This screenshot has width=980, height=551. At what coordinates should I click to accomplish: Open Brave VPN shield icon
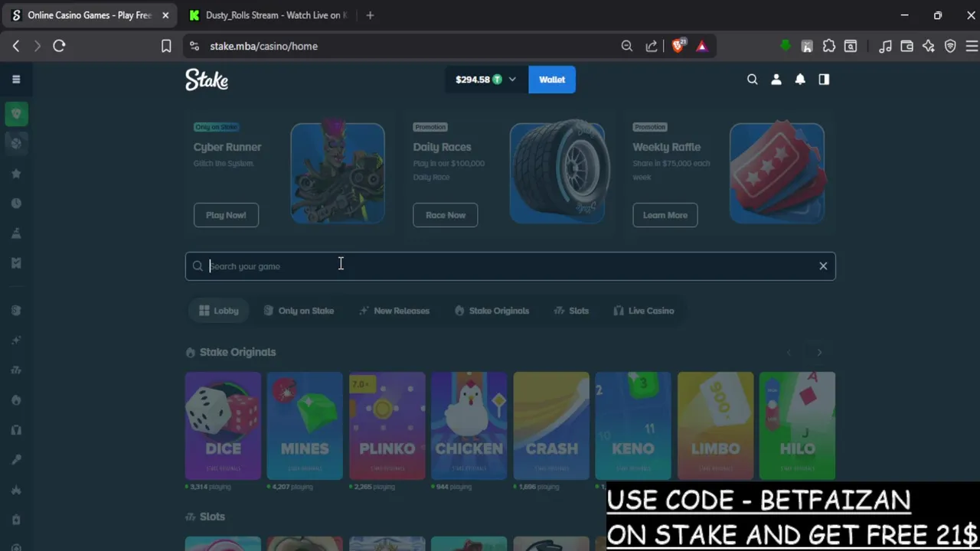(x=950, y=46)
